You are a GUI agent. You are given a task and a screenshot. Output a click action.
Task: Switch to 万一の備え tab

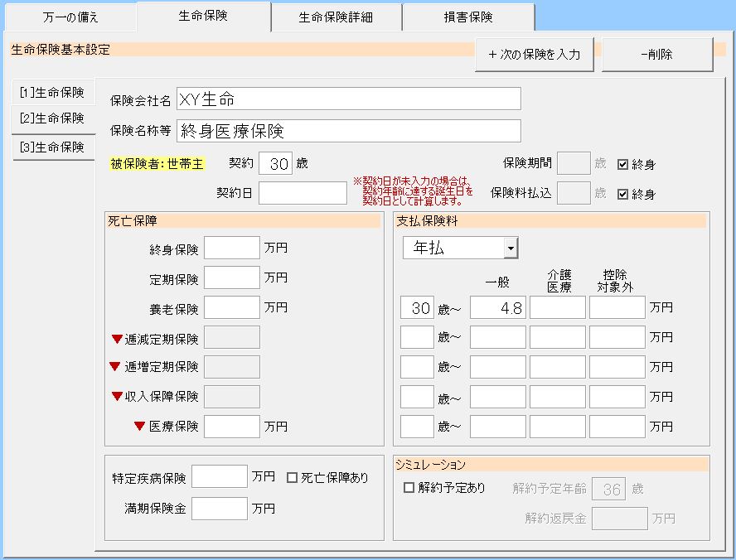(70, 17)
